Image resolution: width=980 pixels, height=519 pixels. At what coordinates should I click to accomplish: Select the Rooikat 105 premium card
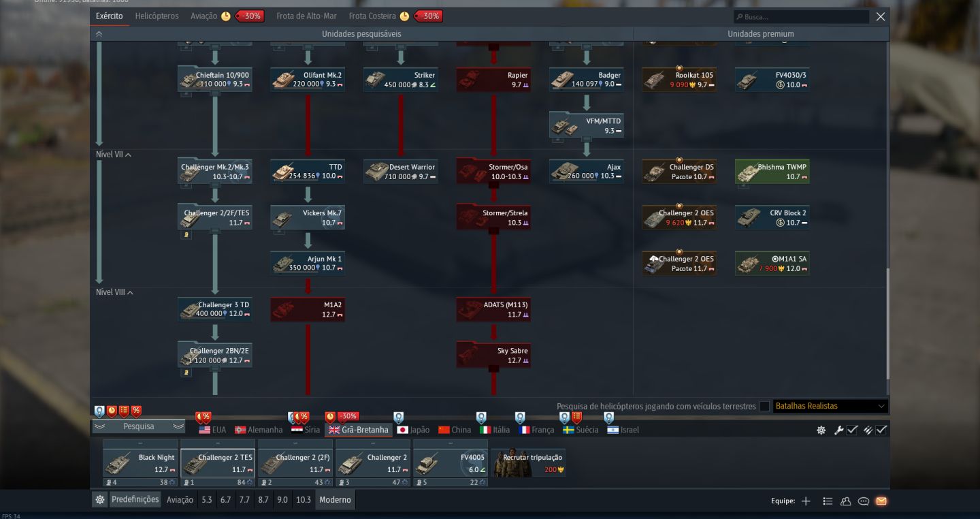point(679,80)
